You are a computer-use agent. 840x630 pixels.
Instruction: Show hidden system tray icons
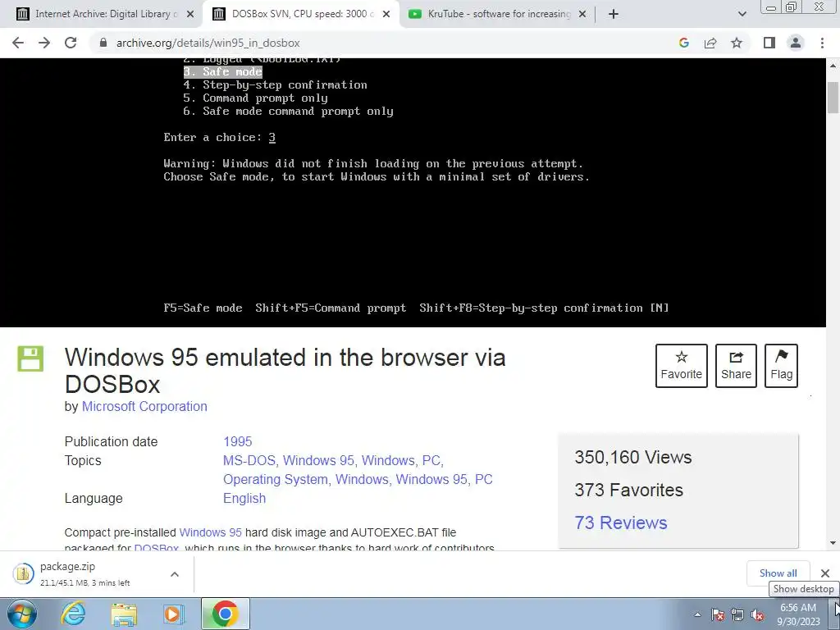click(x=697, y=614)
